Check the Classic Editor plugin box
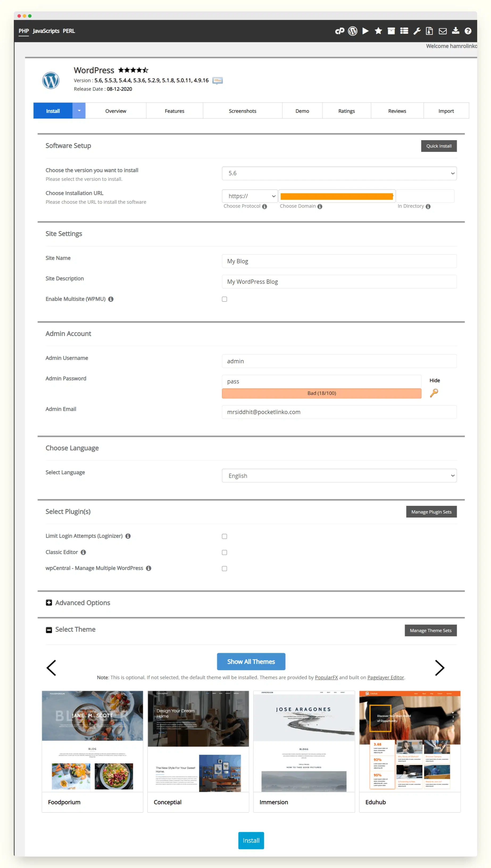 click(224, 553)
